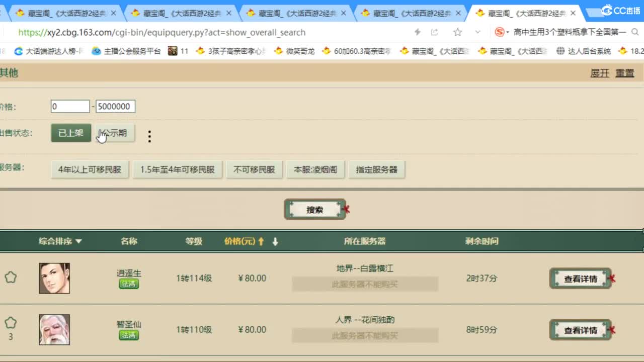Click the 名称 column header
This screenshot has width=644, height=362.
pyautogui.click(x=129, y=241)
